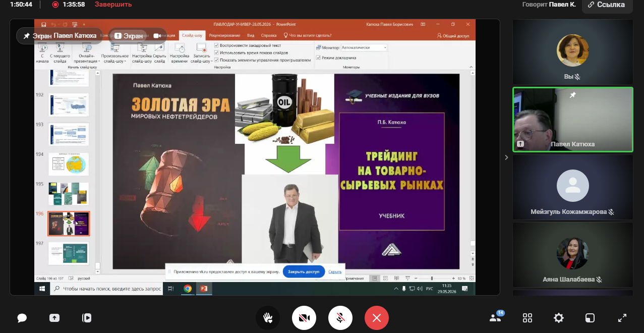The height and width of the screenshot is (333, 644).
Task: Select slide 193 thumbnail
Action: coord(69,135)
